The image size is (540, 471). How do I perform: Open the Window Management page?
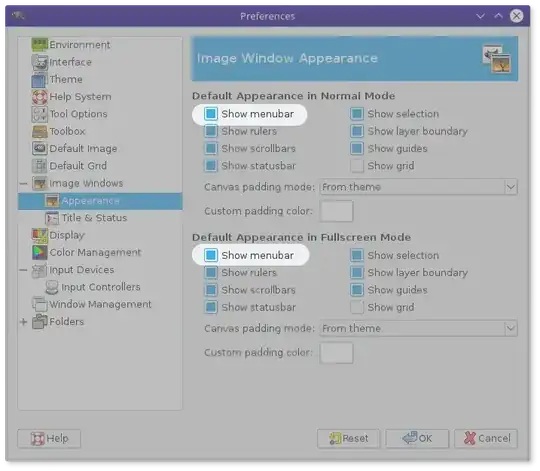[x=100, y=304]
